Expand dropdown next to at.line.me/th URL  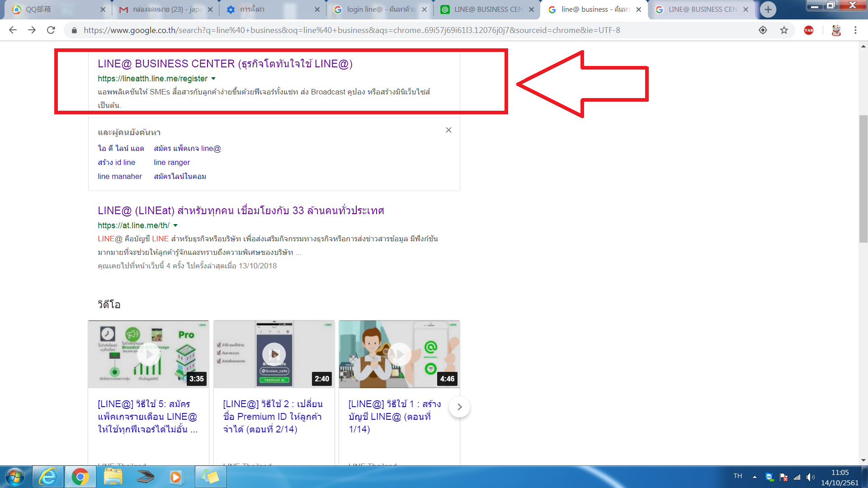click(x=175, y=225)
